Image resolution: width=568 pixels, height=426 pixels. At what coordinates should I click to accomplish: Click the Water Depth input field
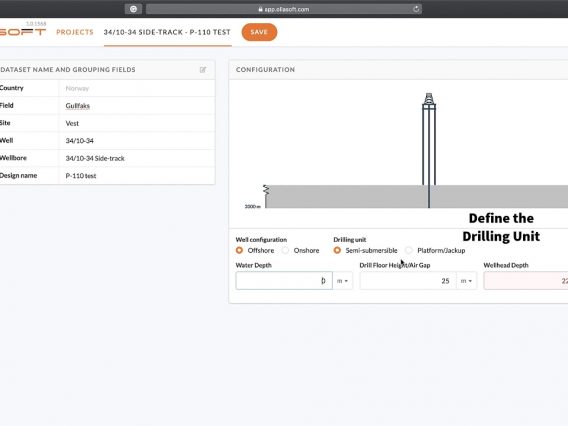(284, 281)
